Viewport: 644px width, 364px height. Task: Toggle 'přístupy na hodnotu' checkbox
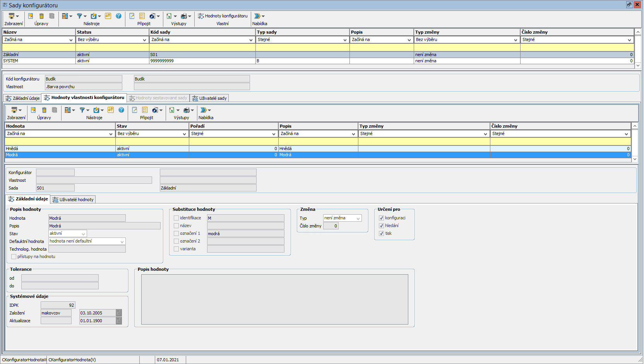click(x=14, y=256)
